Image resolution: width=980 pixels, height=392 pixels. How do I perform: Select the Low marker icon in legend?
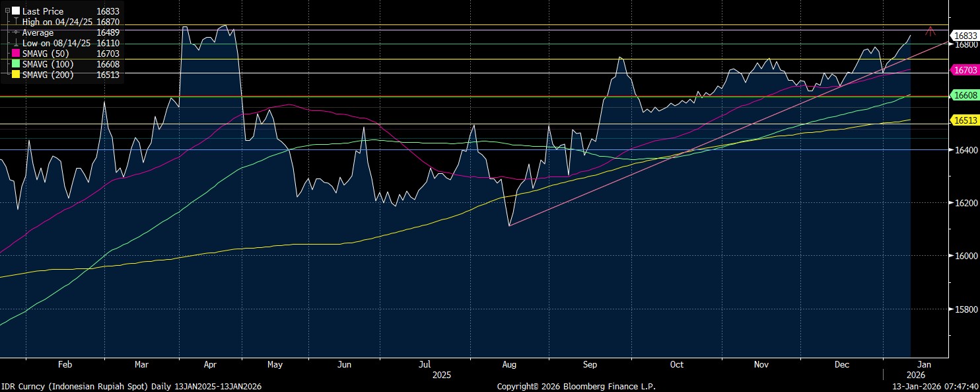click(x=16, y=43)
